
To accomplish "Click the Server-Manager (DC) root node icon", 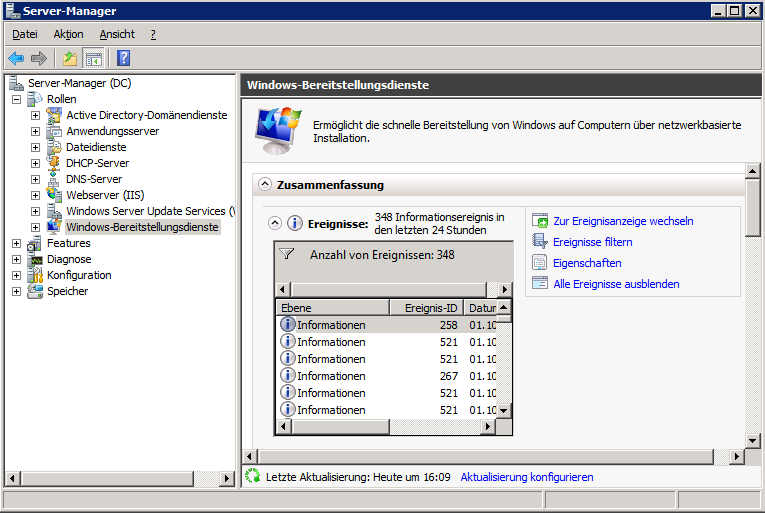I will pyautogui.click(x=16, y=83).
